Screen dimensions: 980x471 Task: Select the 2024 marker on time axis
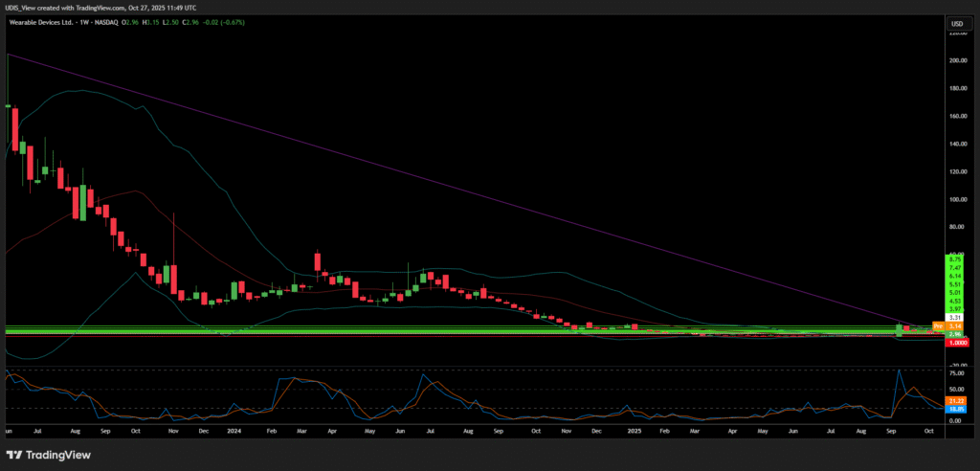point(234,432)
